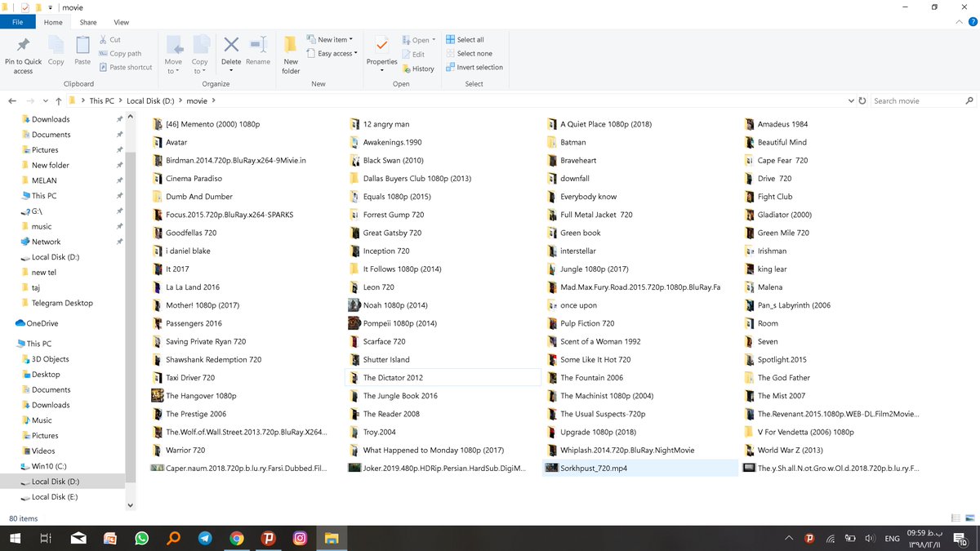Open the Easy access dropdown
Viewport: 980px width, 551px height.
331,54
